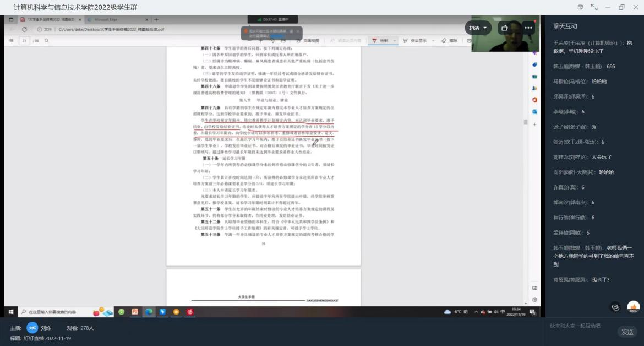Image resolution: width=644 pixels, height=346 pixels.
Task: Click the 发送 send button
Action: tap(627, 332)
